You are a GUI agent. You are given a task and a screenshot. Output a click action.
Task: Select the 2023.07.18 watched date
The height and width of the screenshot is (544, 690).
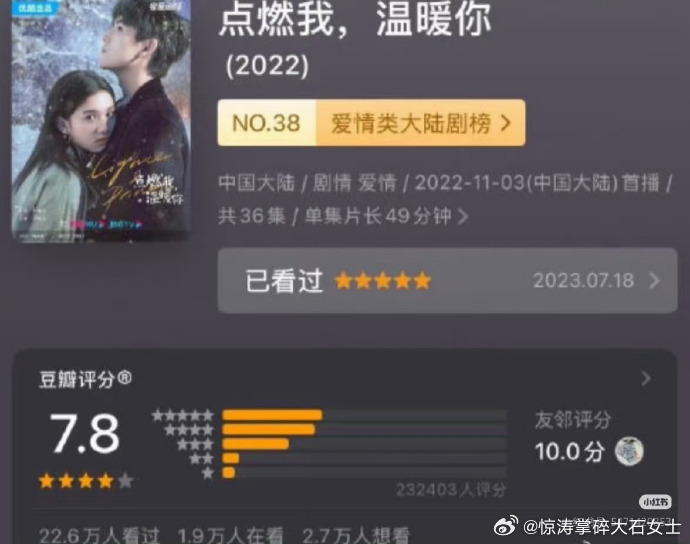584,280
